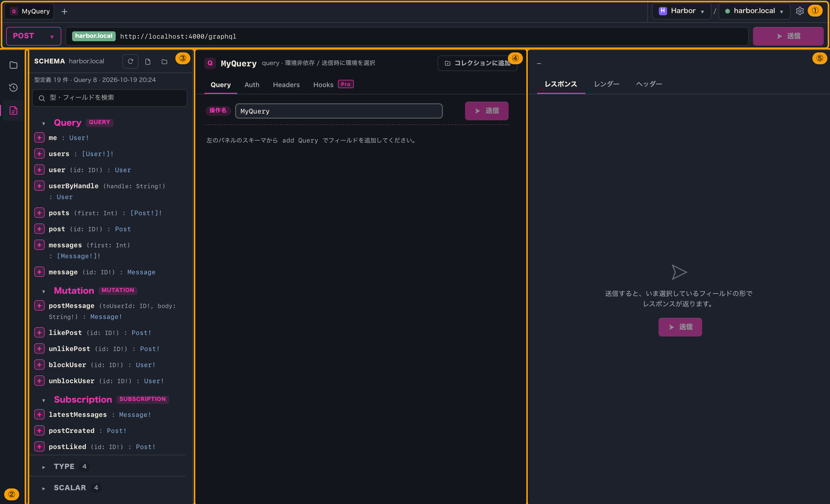Viewport: 830px width, 504px height.
Task: Collapse the Mutation section
Action: 44,292
